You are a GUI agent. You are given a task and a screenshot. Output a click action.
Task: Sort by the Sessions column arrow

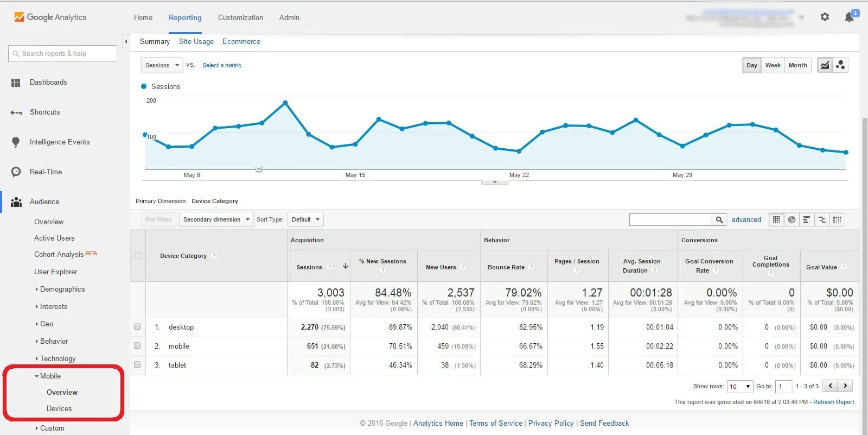[x=345, y=266]
